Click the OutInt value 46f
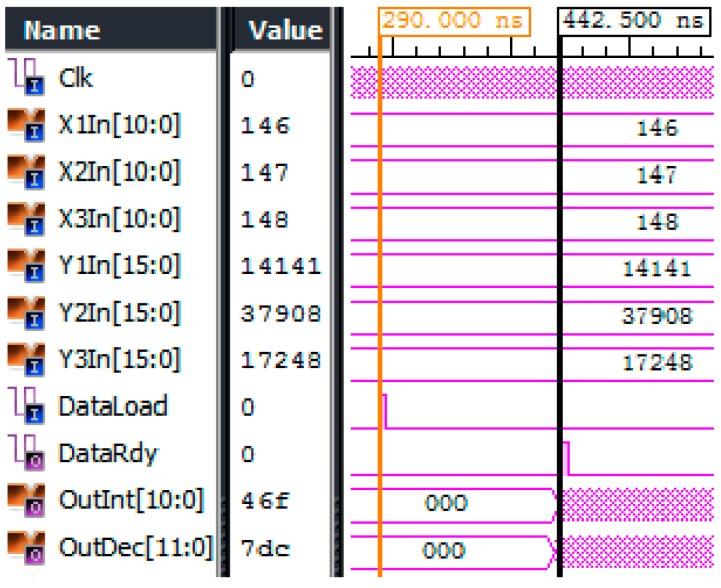The height and width of the screenshot is (588, 721). pyautogui.click(x=265, y=501)
